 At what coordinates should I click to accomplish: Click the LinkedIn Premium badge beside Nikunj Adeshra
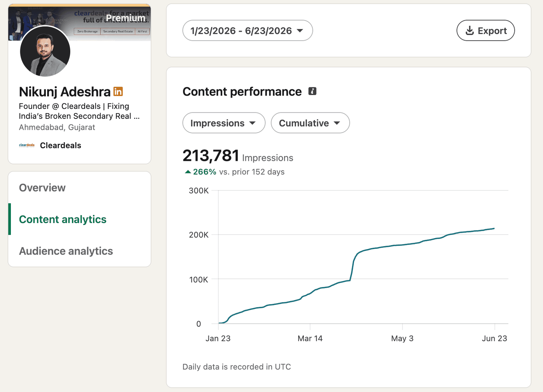click(118, 92)
